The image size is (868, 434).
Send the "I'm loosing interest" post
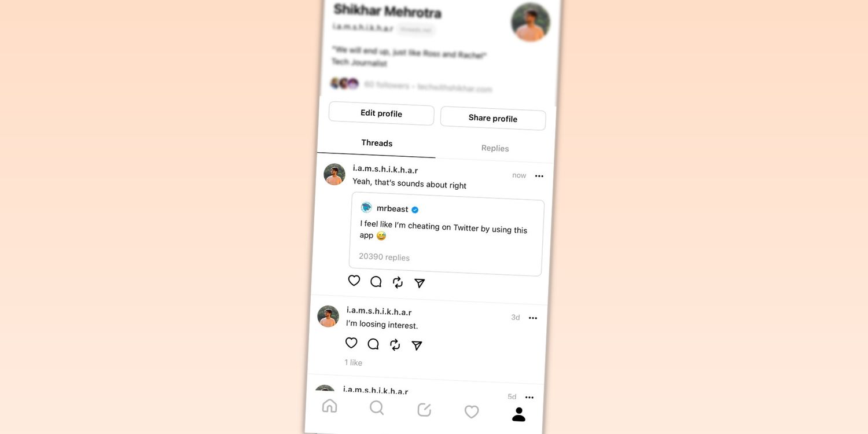(417, 345)
